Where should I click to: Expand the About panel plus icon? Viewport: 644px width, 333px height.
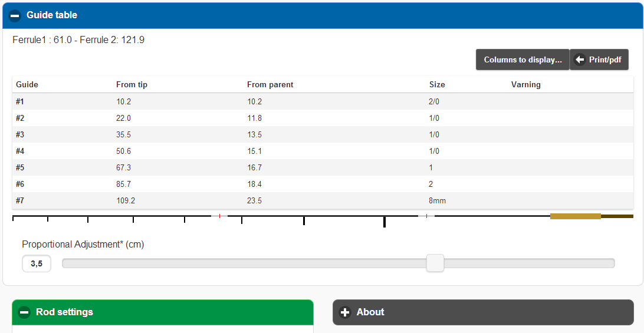pyautogui.click(x=345, y=312)
